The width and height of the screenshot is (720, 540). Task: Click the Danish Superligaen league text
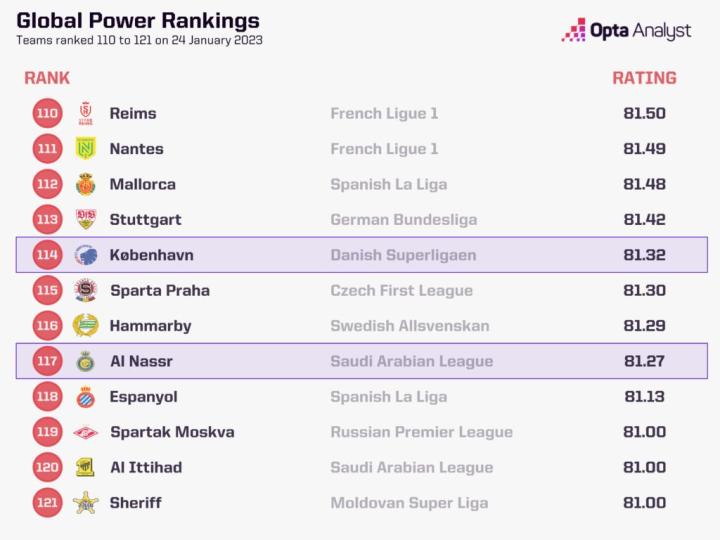403,255
